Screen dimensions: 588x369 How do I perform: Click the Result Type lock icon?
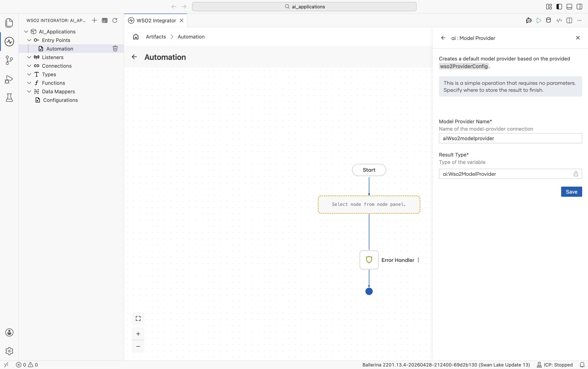pyautogui.click(x=576, y=174)
